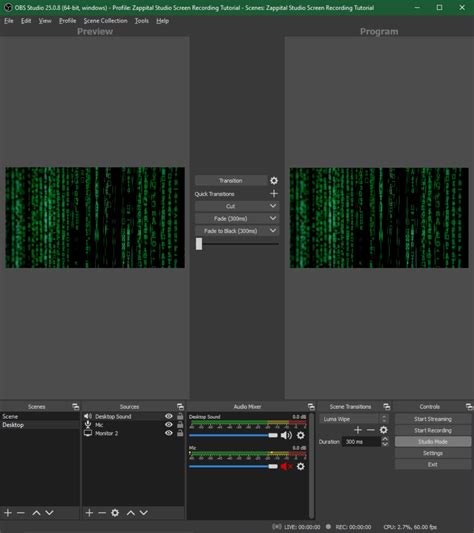Increase transition duration with up arrow
The width and height of the screenshot is (474, 533).
pos(385,439)
